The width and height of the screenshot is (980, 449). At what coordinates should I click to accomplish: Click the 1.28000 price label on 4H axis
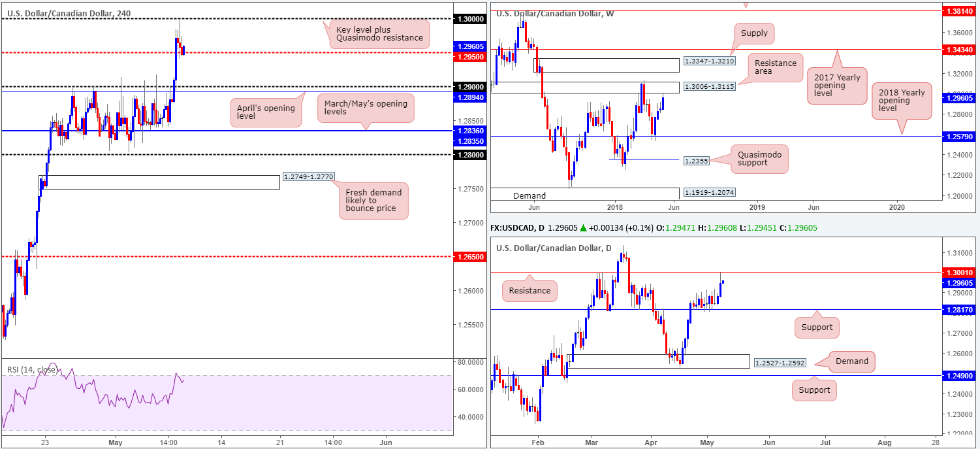point(469,155)
